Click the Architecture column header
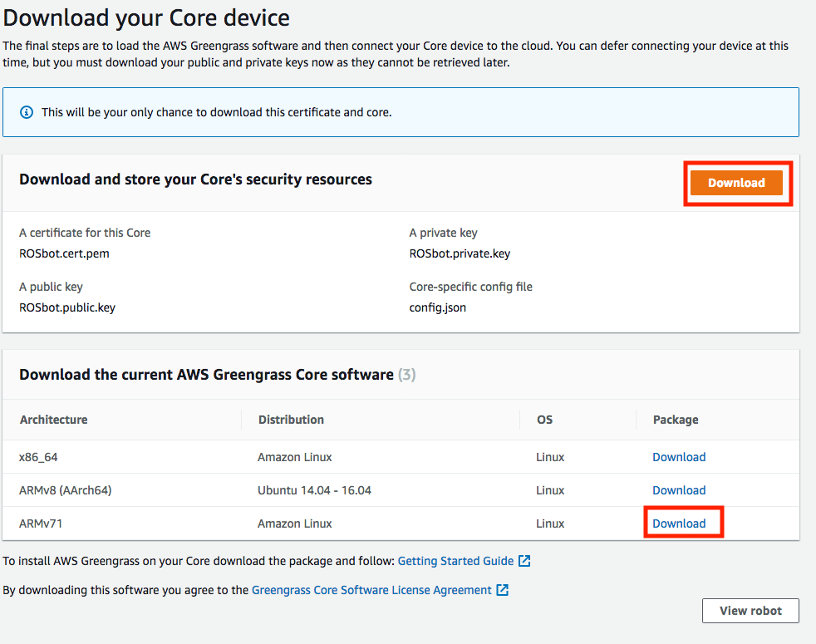816x644 pixels. coord(54,420)
